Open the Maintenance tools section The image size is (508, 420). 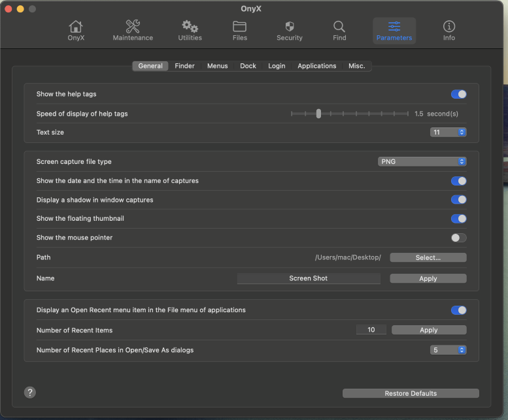tap(133, 31)
